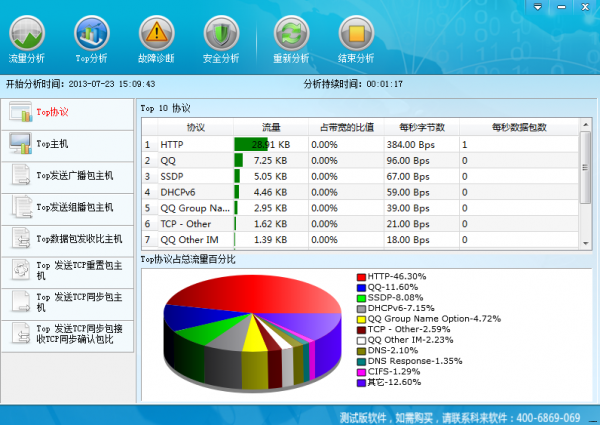The height and width of the screenshot is (425, 600).
Task: Click the table vertical scrollbar thumb
Action: click(x=585, y=168)
